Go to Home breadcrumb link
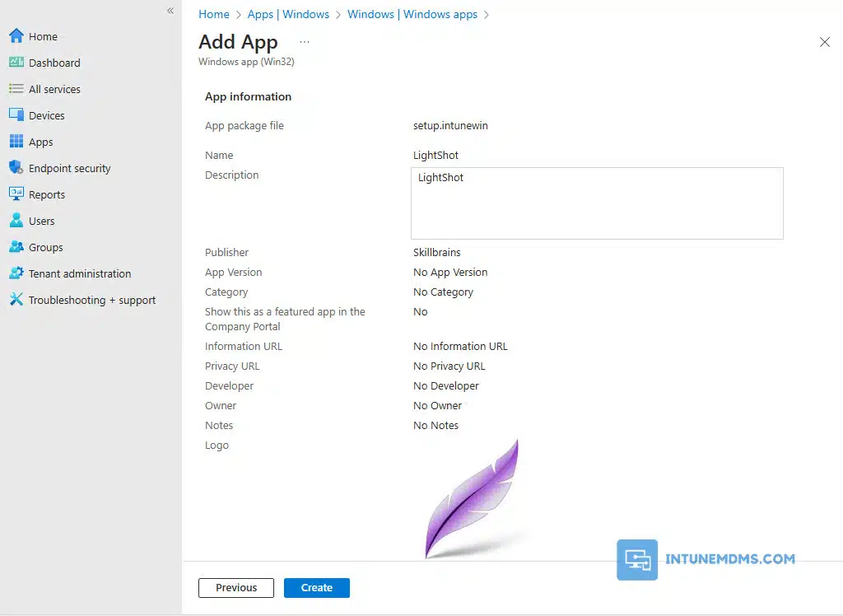 pos(214,14)
